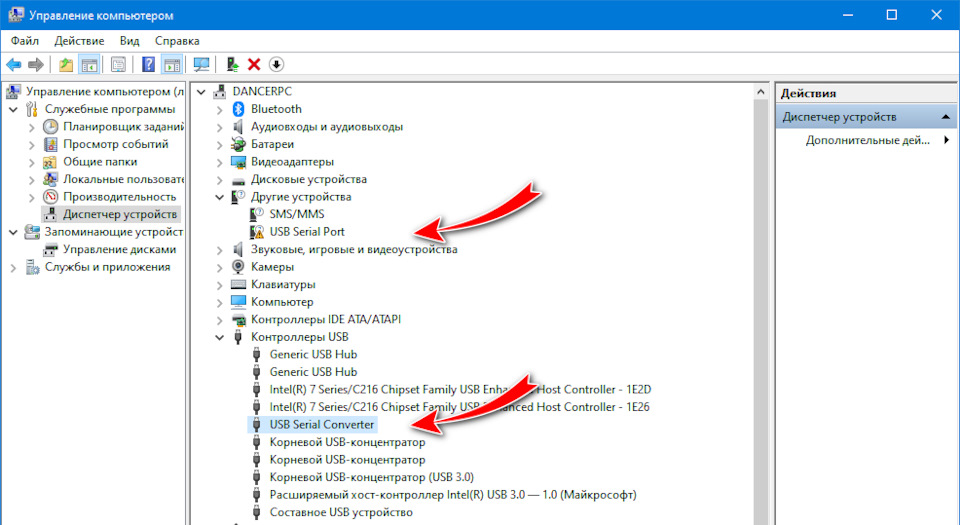Viewport: 960px width, 525px height.
Task: Open the Файл menu
Action: coord(24,41)
